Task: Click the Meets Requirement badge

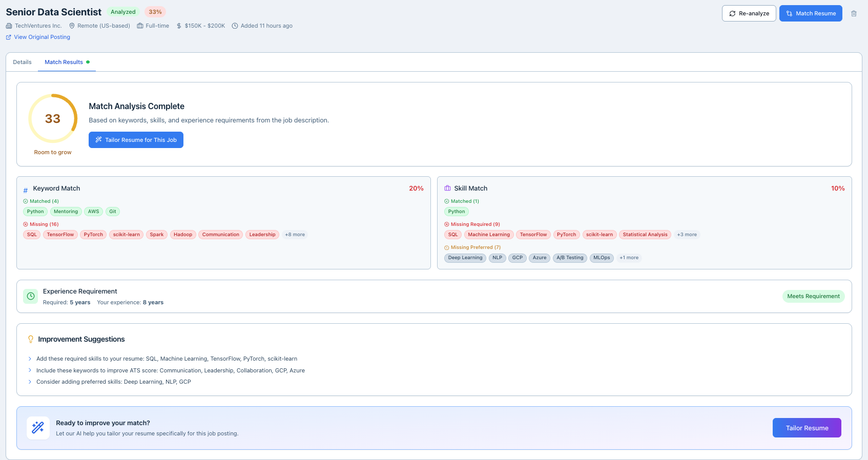Action: [x=813, y=296]
